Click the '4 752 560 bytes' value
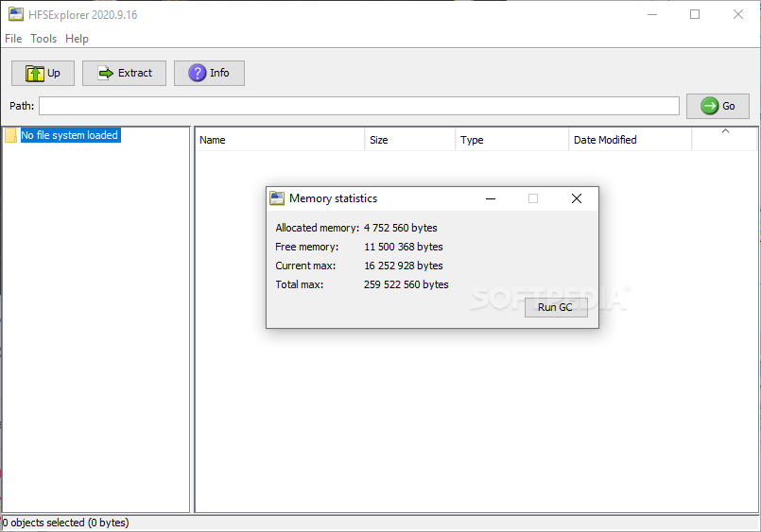 [x=401, y=228]
